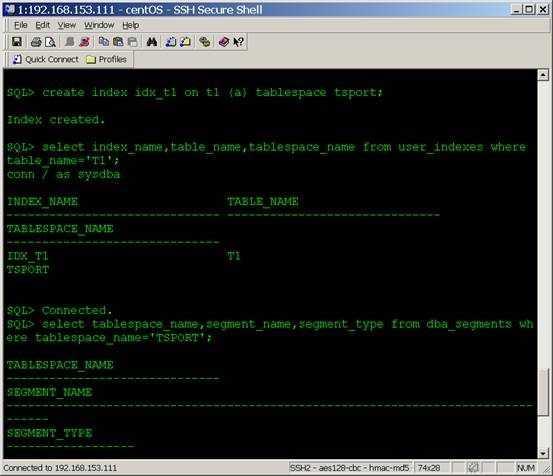The image size is (553, 476).
Task: Open the View menu
Action: click(x=67, y=25)
